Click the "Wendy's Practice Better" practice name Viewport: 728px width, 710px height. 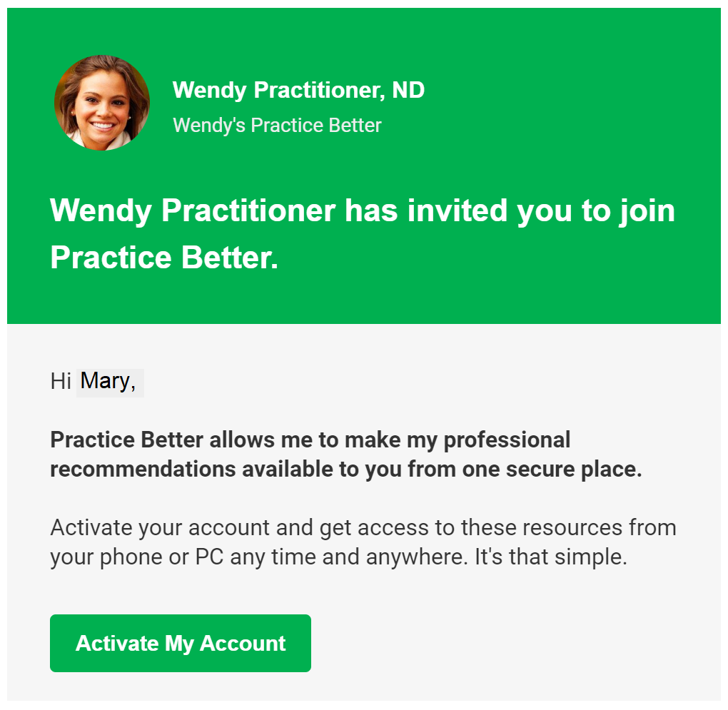[x=277, y=126]
